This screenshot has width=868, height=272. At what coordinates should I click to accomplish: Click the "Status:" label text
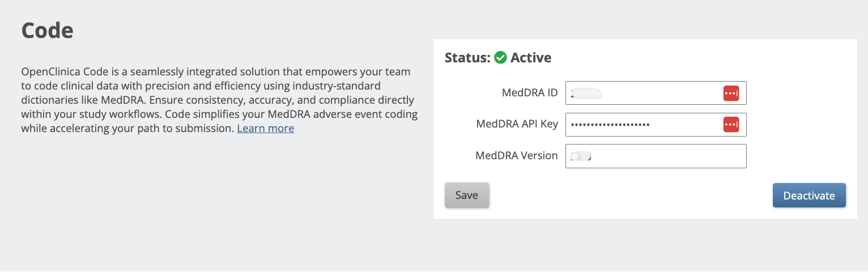[467, 57]
